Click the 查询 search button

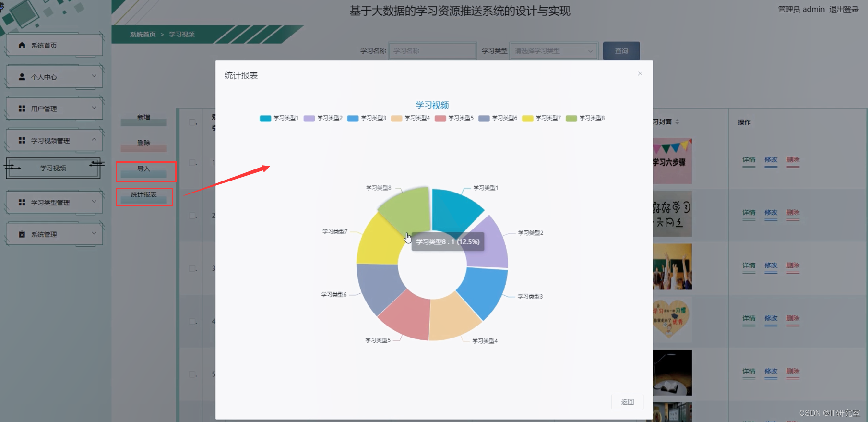coord(621,51)
